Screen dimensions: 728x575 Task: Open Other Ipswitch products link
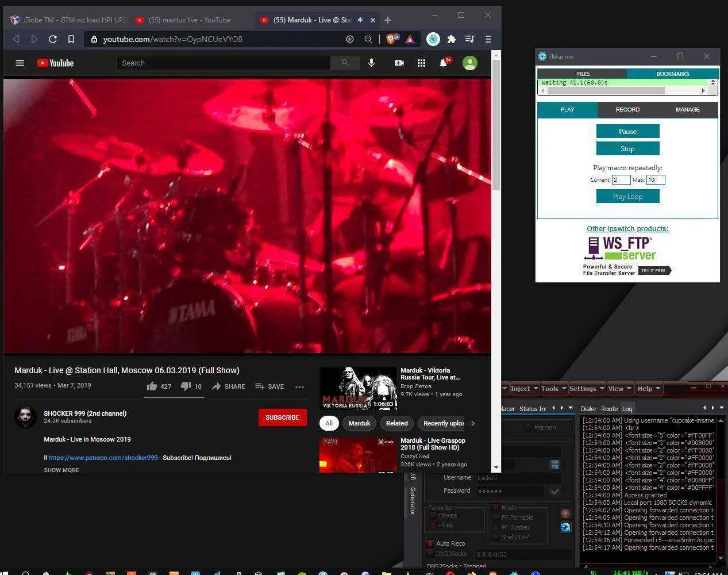(627, 229)
